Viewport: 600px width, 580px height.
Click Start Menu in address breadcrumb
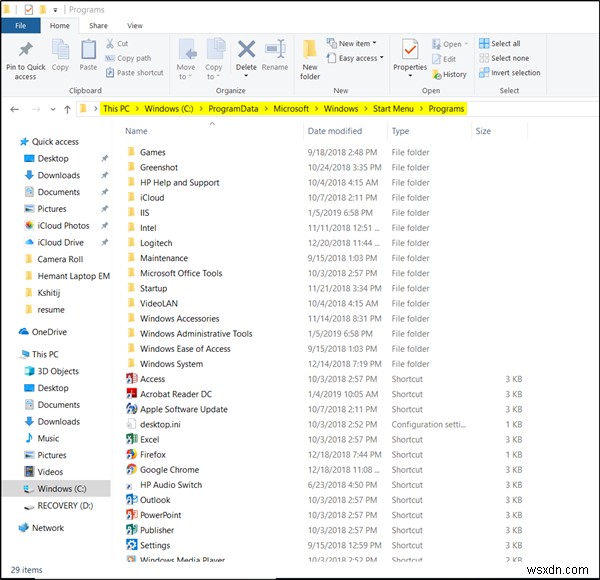point(393,109)
